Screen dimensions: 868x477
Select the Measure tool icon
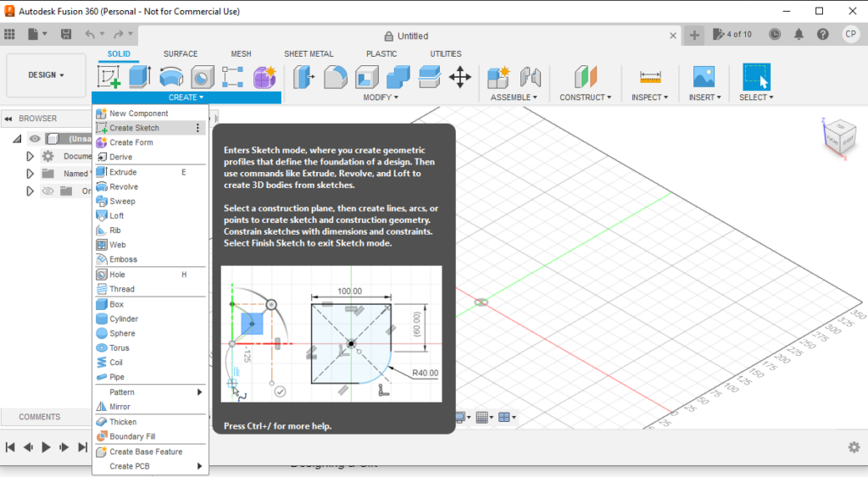point(650,78)
